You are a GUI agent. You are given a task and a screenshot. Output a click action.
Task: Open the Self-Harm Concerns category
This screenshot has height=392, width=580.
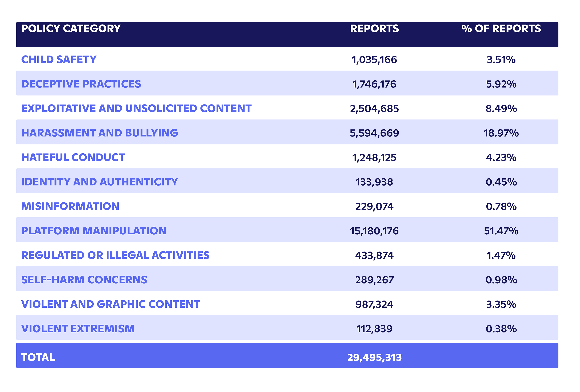84,280
